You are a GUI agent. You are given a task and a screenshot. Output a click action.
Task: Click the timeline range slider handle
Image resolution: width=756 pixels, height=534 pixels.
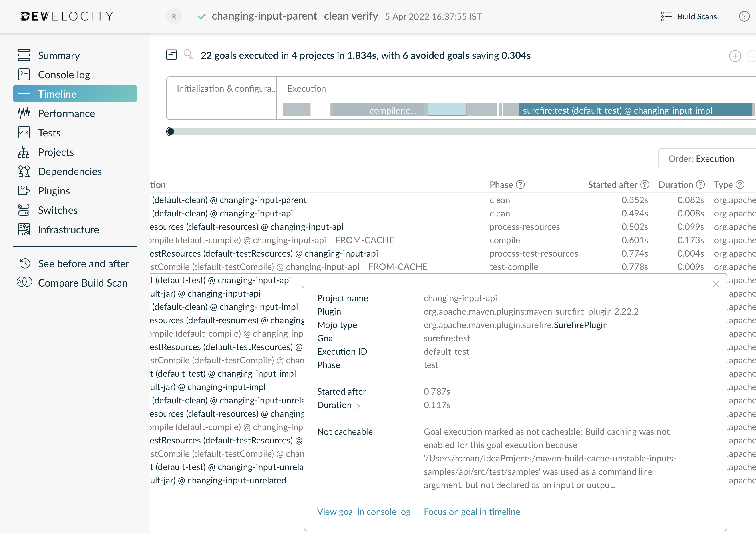[x=171, y=132]
